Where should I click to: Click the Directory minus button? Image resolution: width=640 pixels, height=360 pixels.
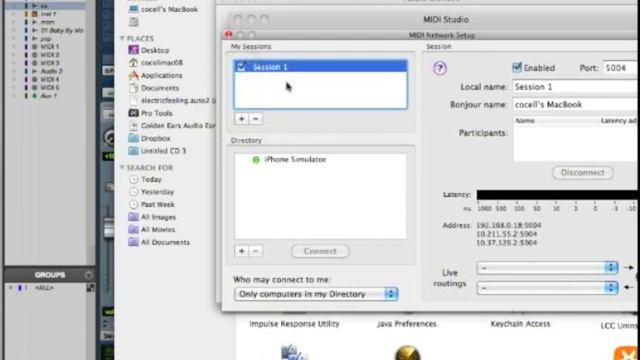click(256, 251)
